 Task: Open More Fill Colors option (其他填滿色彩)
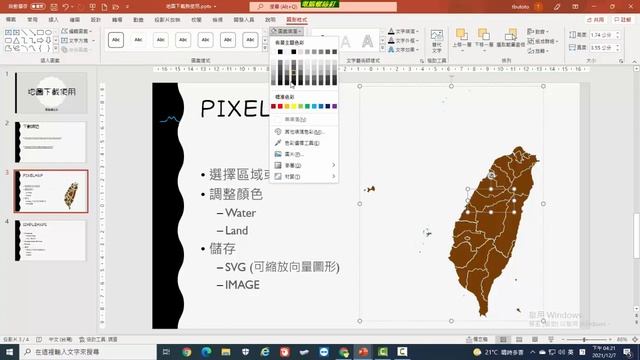[304, 132]
